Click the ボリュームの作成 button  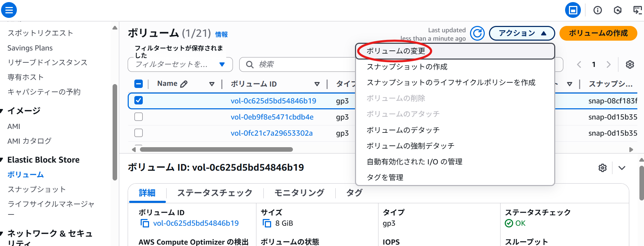tap(598, 33)
